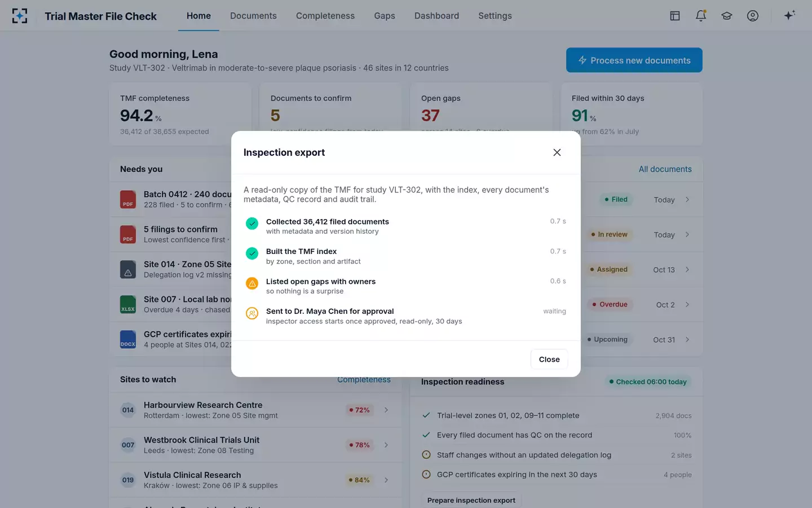
Task: Close the Inspection export dialog with X
Action: [557, 152]
